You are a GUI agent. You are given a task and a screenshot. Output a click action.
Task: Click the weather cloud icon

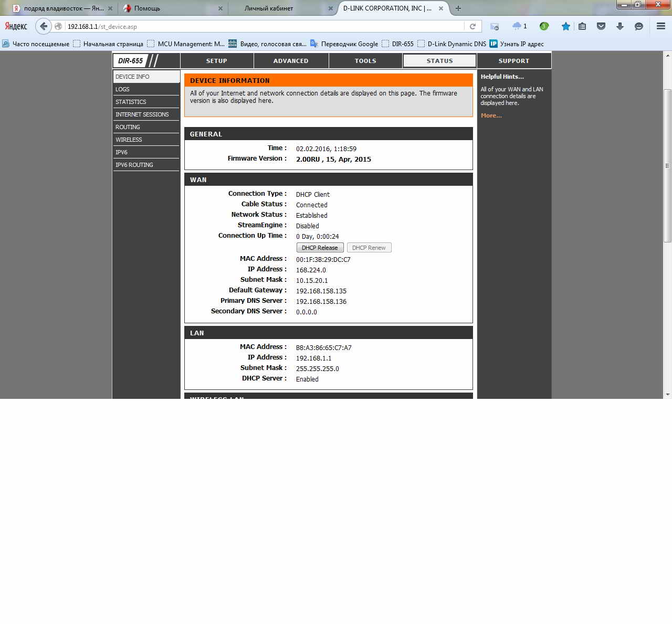point(517,26)
